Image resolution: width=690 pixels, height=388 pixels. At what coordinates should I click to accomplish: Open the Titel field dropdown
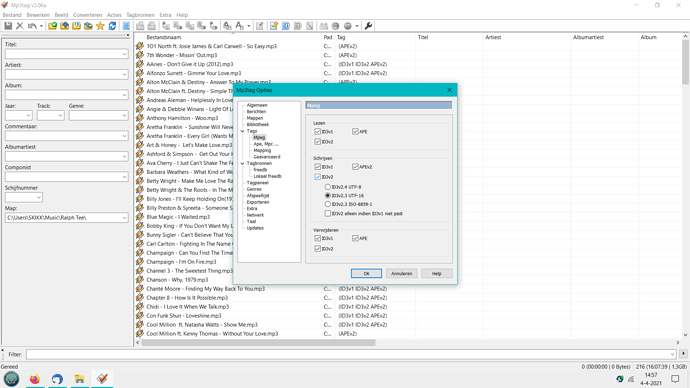click(x=124, y=54)
